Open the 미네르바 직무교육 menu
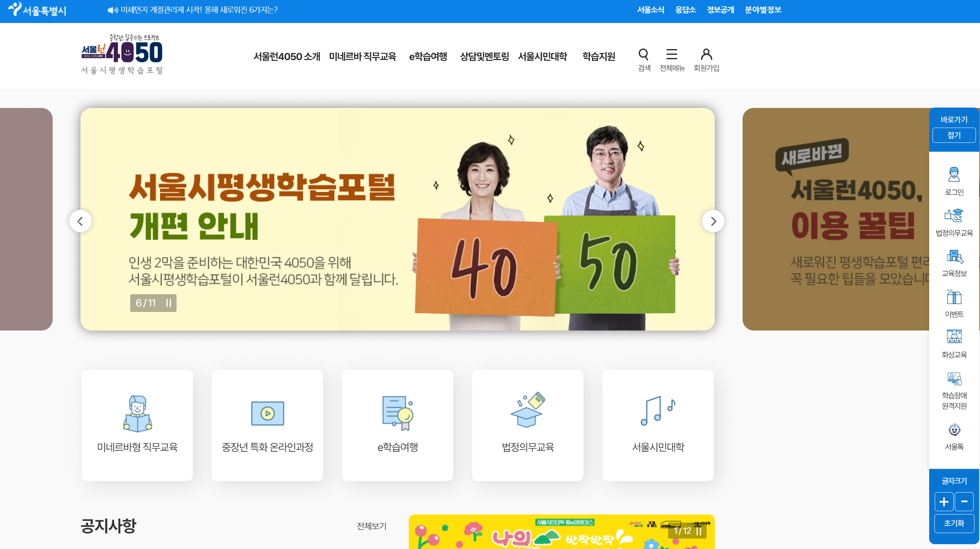Viewport: 980px width, 549px height. point(363,57)
